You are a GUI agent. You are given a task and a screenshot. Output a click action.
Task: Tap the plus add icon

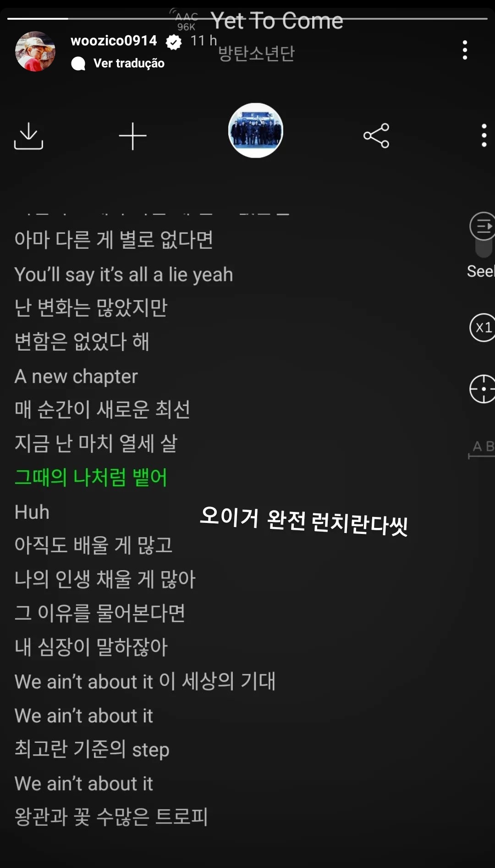tap(132, 136)
